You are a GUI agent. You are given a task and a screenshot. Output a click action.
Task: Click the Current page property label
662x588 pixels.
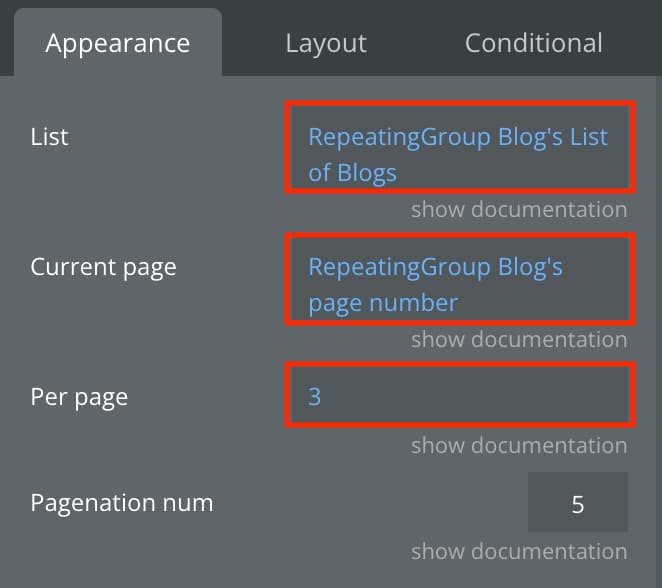click(x=103, y=268)
